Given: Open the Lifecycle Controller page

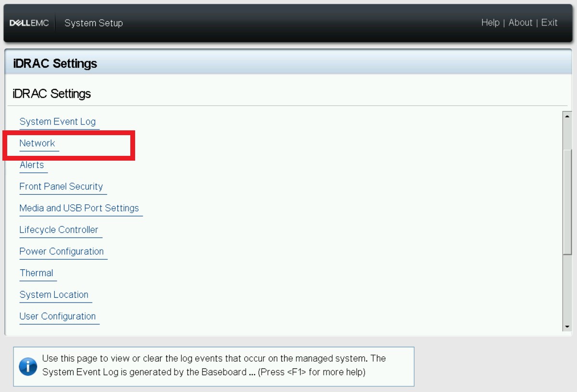Looking at the screenshot, I should click(x=60, y=229).
